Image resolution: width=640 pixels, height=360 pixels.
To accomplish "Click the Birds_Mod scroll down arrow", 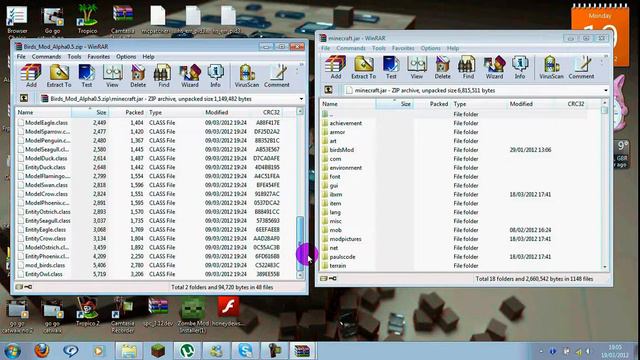I will [300, 275].
